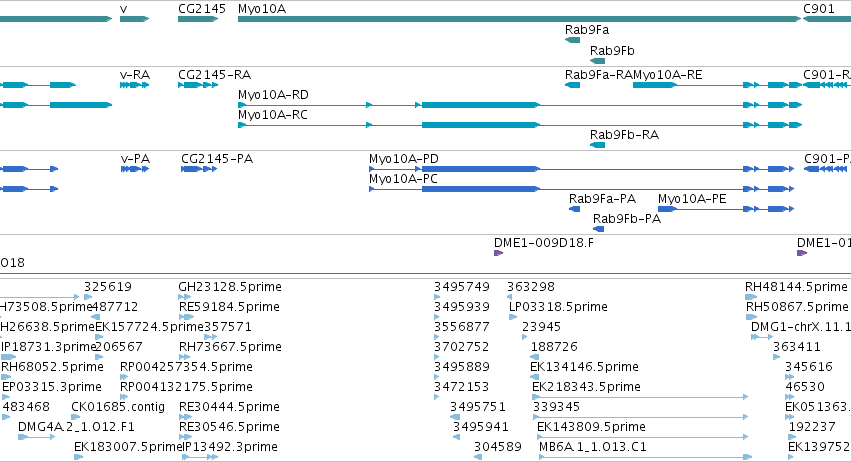Click the Rab9Fb gene arrow glyph
Image resolution: width=851 pixels, height=462 pixels.
(x=598, y=61)
